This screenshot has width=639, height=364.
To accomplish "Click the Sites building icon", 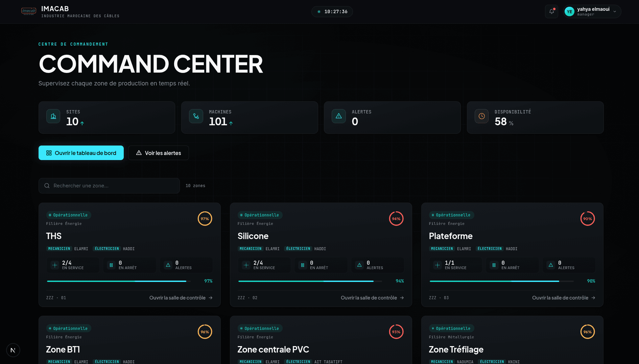I will 53,116.
